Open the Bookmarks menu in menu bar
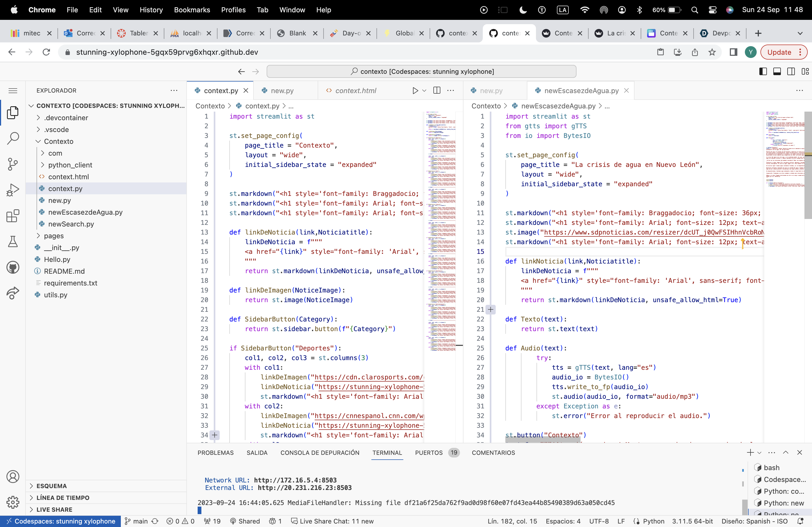 tap(192, 10)
